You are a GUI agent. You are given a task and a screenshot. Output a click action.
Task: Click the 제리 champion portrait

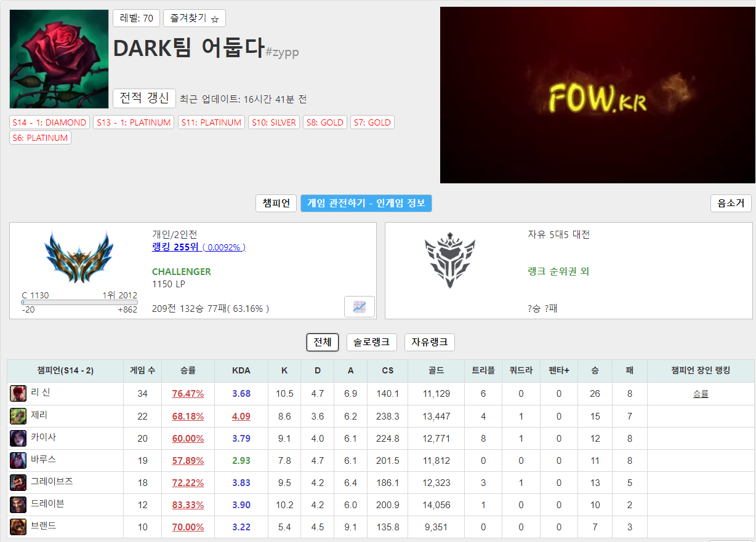[18, 416]
